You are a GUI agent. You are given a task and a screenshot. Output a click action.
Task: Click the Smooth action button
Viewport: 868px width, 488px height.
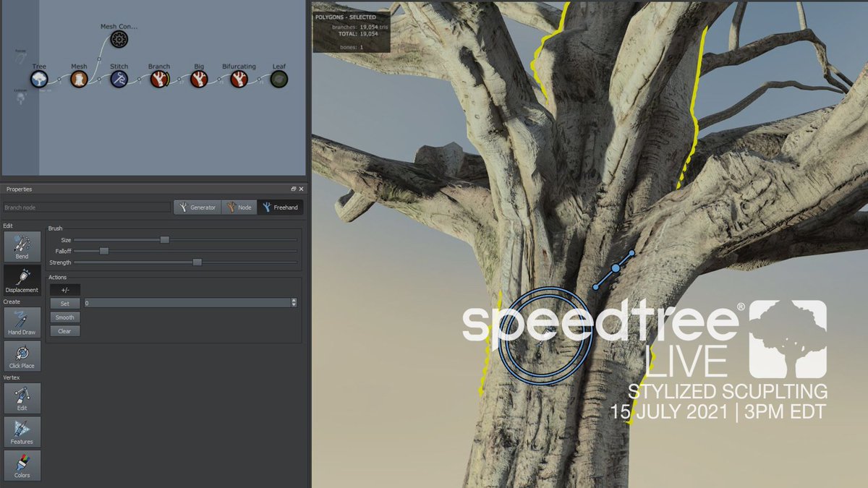point(65,317)
